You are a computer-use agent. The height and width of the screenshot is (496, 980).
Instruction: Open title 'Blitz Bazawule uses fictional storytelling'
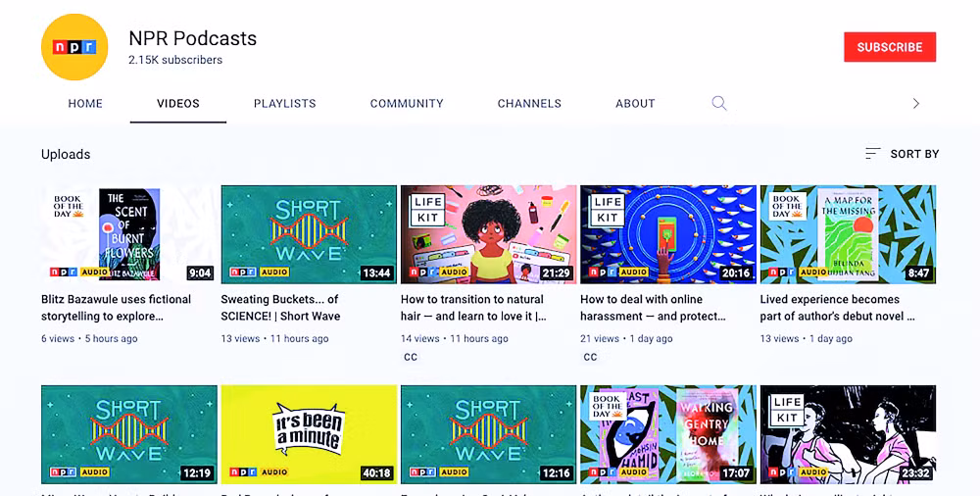117,308
